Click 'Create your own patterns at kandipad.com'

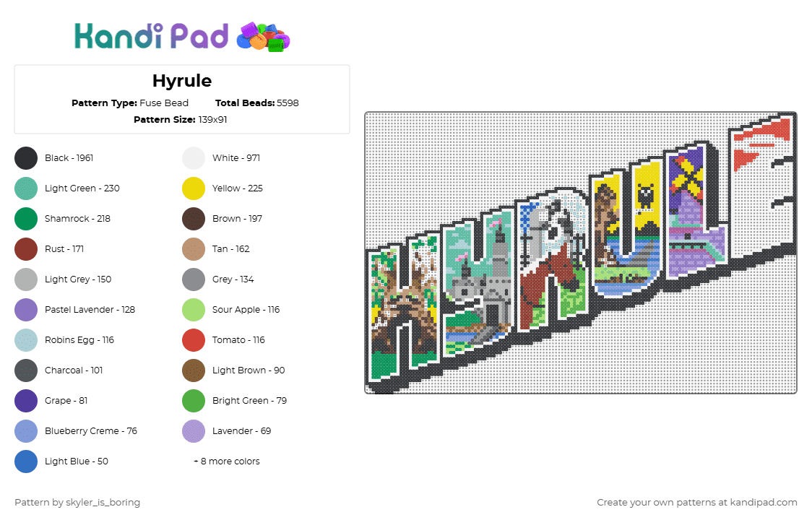(x=697, y=503)
